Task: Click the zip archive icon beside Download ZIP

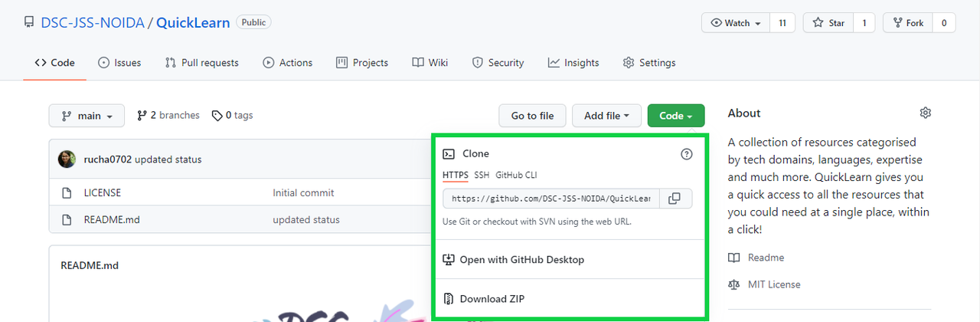Action: tap(449, 299)
